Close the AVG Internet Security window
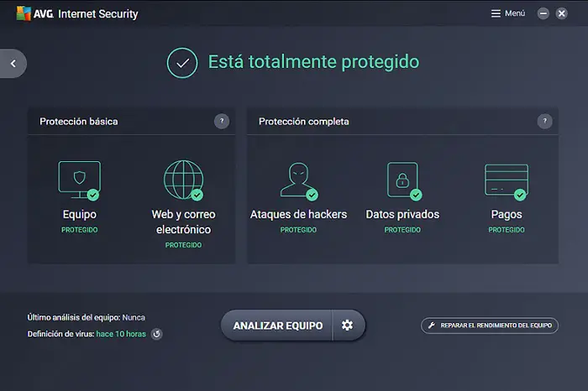Viewport: 588px width, 391px height. [x=561, y=14]
